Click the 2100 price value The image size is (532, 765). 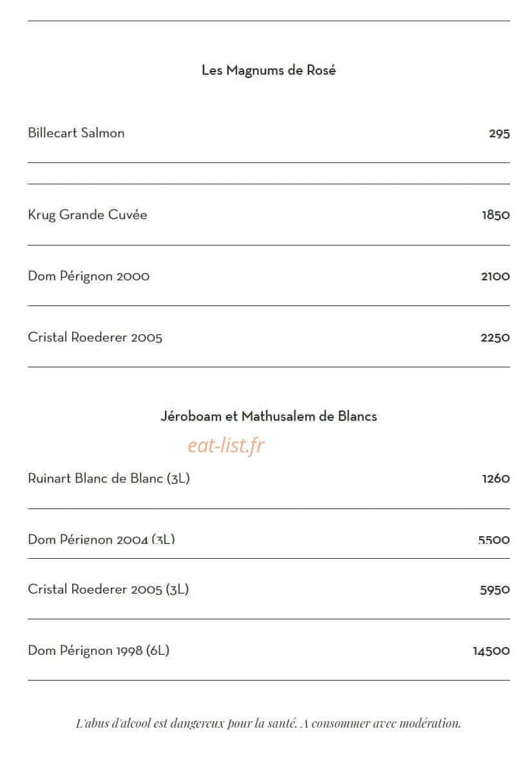point(495,276)
